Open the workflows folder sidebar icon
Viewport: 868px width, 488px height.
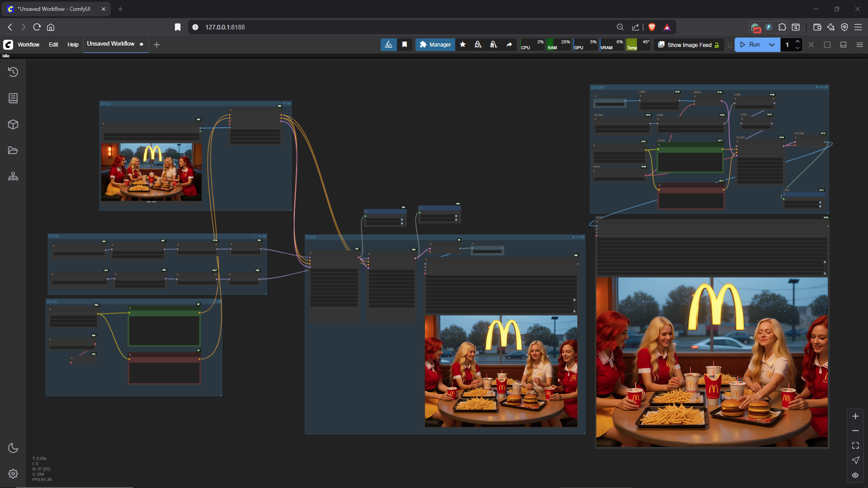(x=13, y=150)
